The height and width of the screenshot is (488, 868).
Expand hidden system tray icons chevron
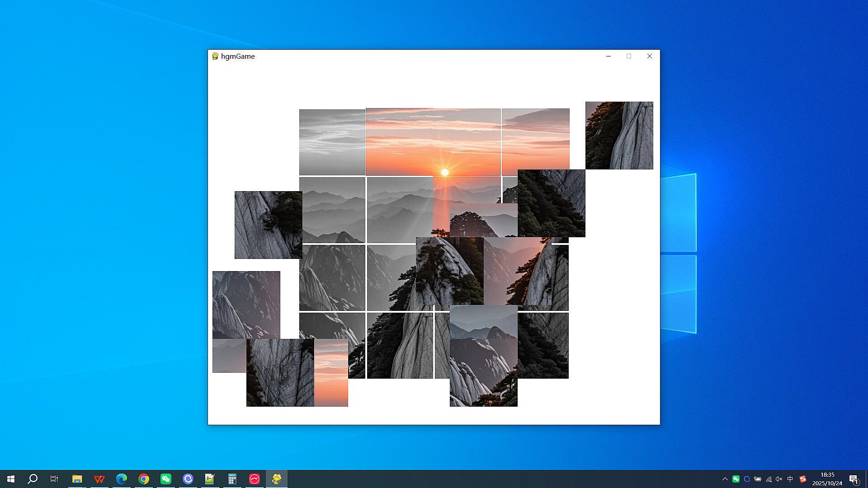click(x=725, y=479)
